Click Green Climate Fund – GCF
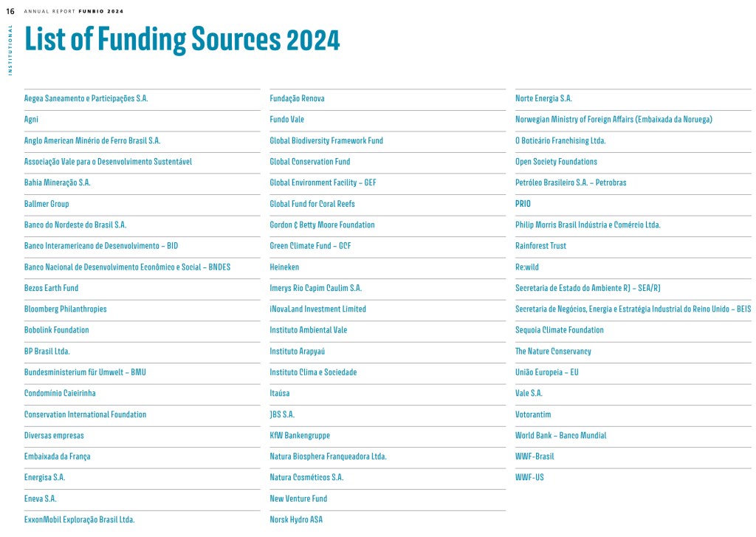The width and height of the screenshot is (756, 537). pos(310,246)
